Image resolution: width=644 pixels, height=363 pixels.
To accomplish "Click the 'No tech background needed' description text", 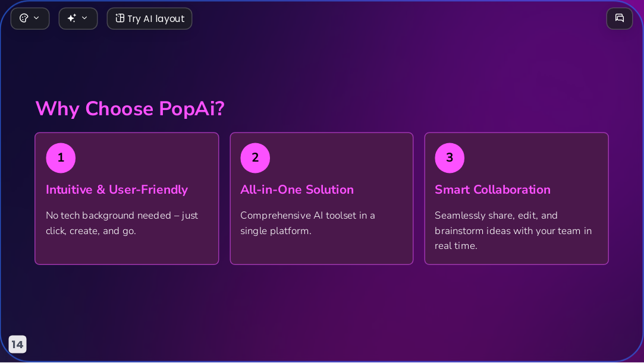I will [122, 223].
